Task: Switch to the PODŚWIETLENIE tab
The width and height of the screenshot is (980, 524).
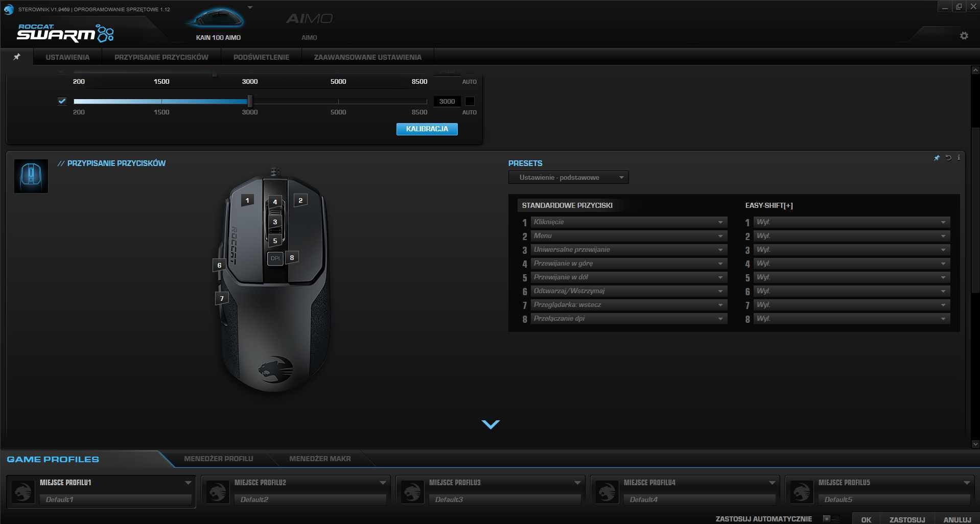Action: tap(261, 57)
